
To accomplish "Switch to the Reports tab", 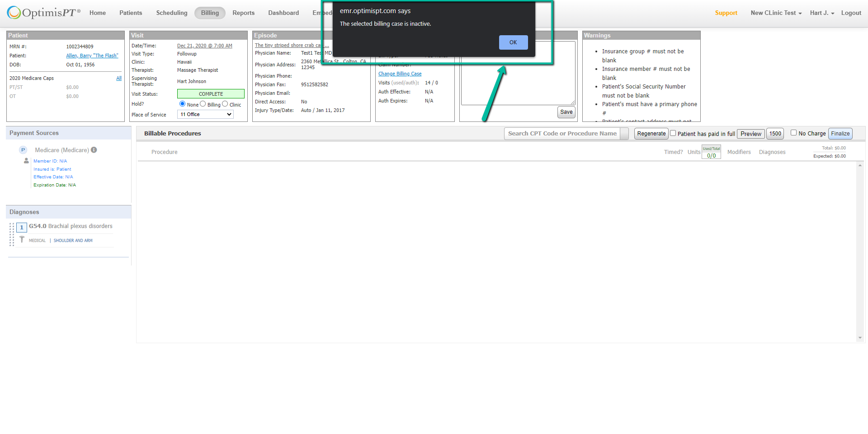I will coord(243,13).
